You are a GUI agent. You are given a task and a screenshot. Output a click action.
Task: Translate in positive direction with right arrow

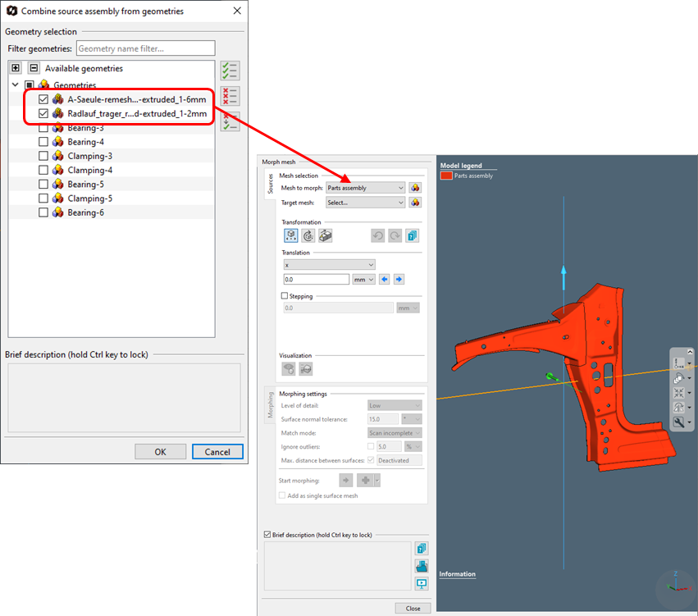399,280
